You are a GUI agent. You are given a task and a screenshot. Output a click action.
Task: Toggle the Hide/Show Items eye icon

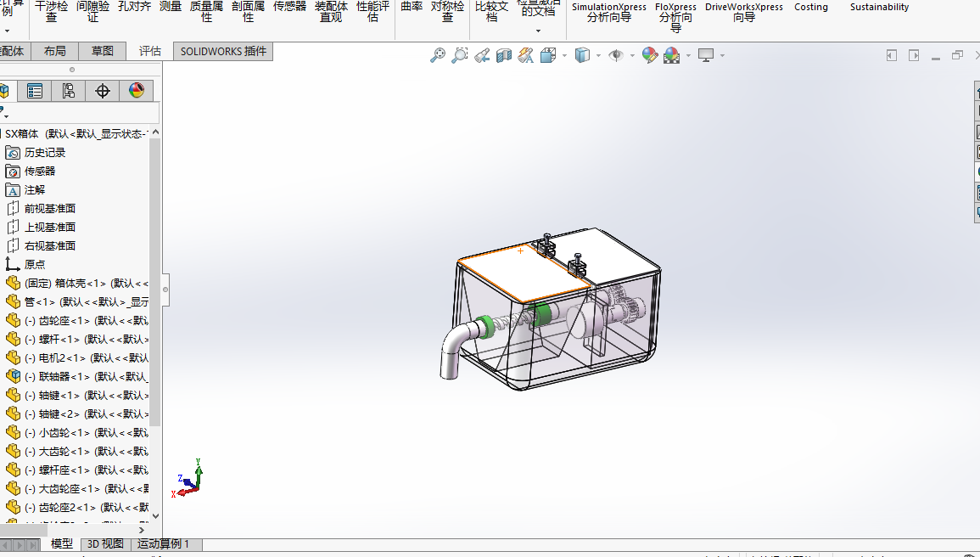click(x=616, y=56)
